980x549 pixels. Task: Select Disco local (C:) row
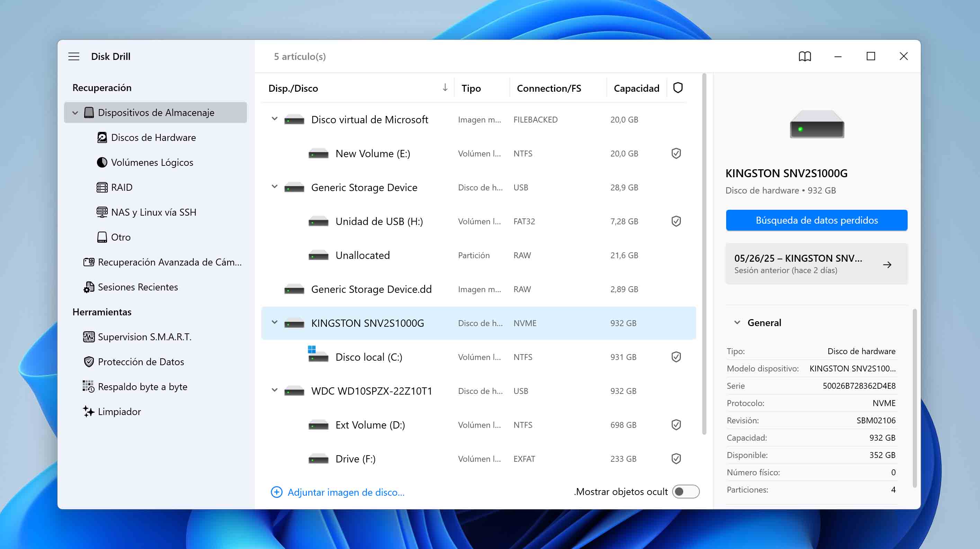[478, 357]
